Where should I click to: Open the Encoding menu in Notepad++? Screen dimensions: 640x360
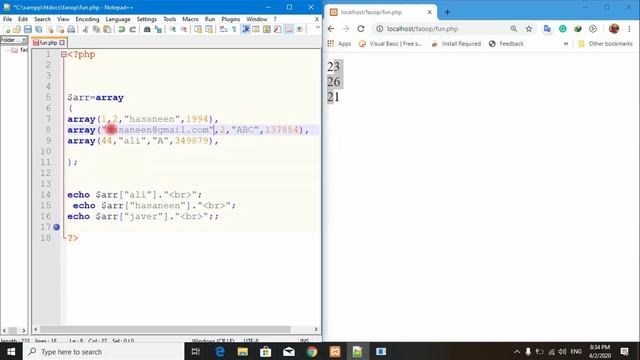pyautogui.click(x=87, y=19)
